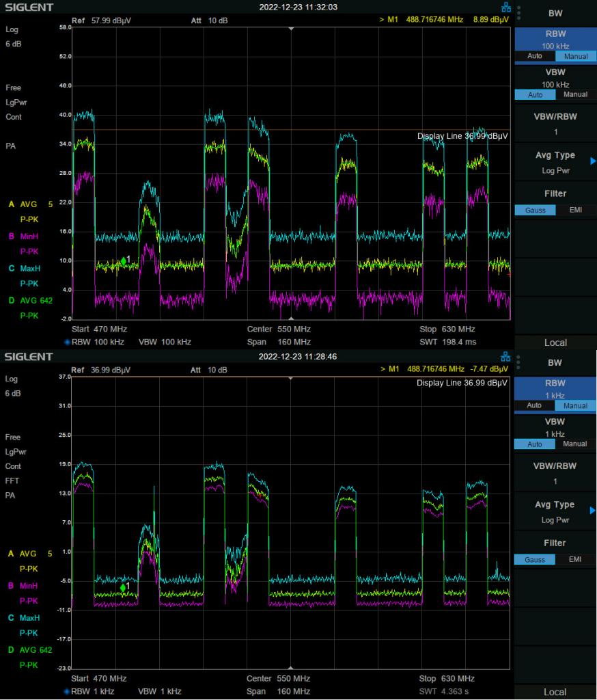Select marker 1 diamond on bottom spectrum
This screenshot has width=597, height=700.
123,588
